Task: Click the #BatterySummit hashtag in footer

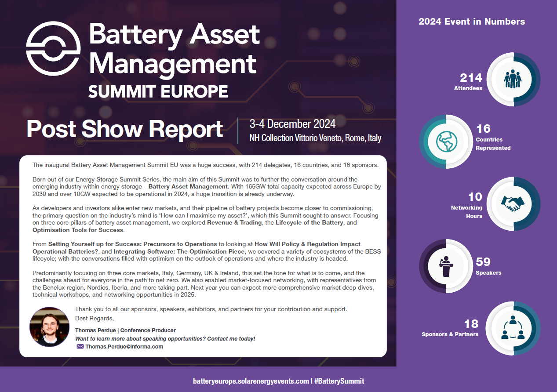Action: click(339, 381)
